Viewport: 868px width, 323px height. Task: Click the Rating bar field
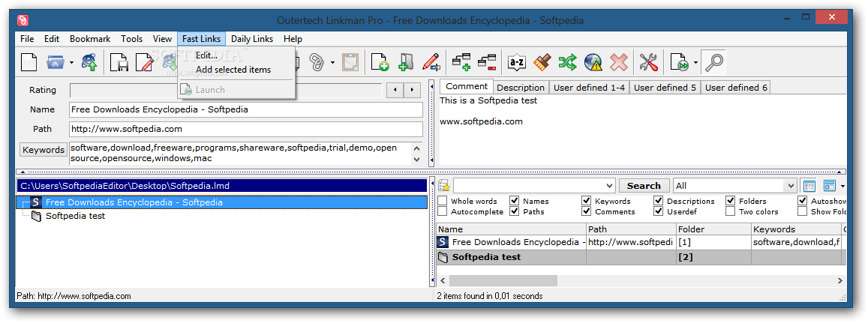226,90
